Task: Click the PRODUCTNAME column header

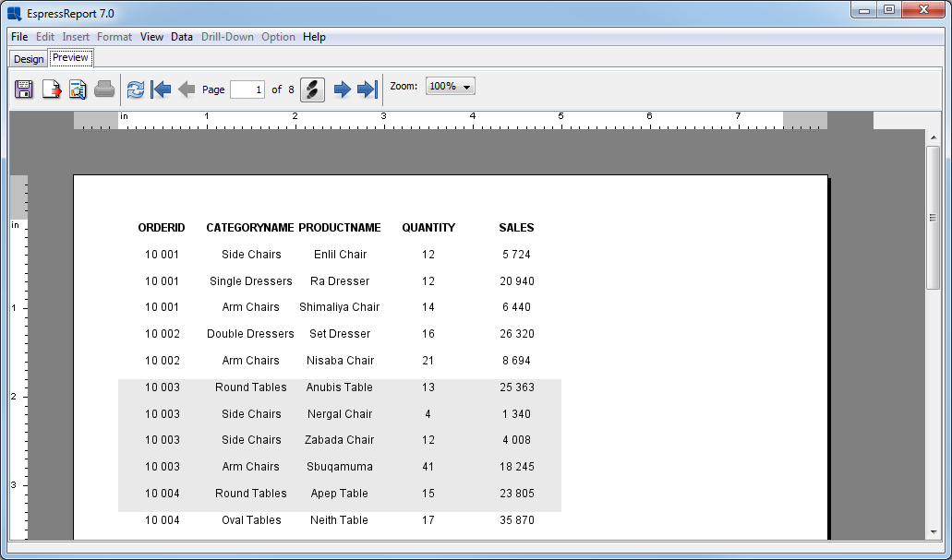Action: click(x=340, y=228)
